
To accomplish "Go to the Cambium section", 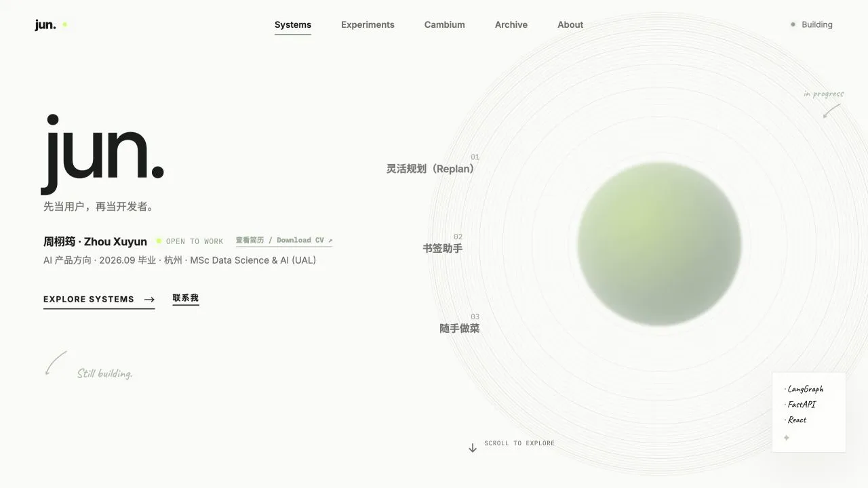I will pyautogui.click(x=445, y=24).
